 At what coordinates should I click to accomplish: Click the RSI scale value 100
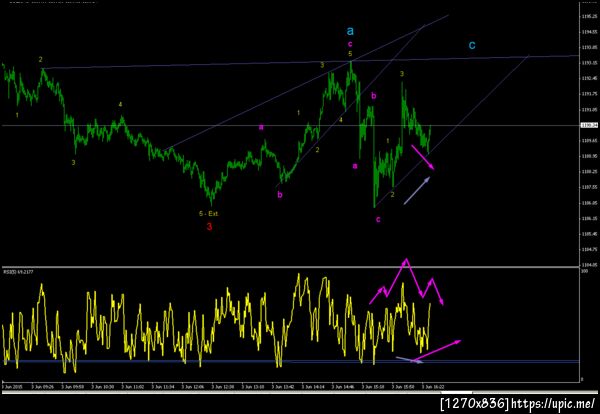(x=584, y=271)
